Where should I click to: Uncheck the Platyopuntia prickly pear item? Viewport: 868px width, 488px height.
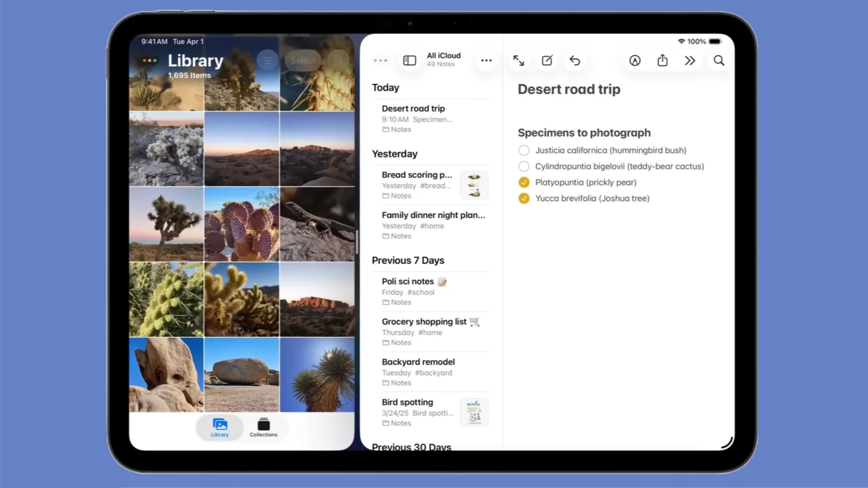click(x=524, y=183)
